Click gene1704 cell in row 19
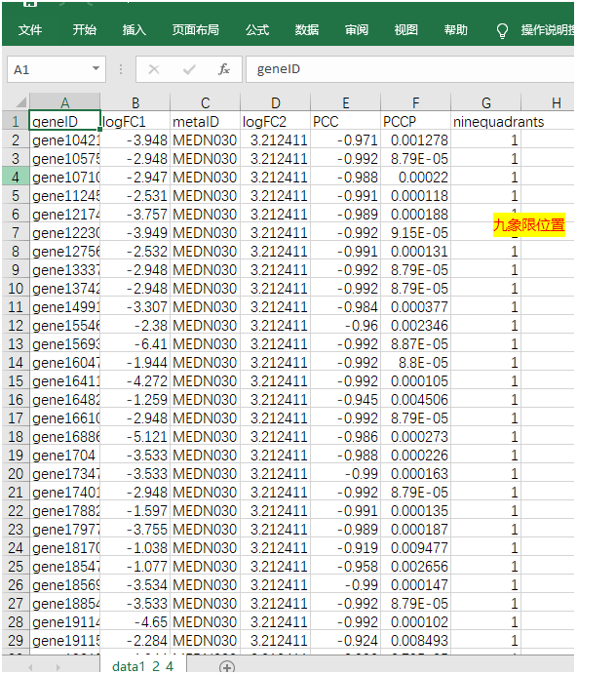The width and height of the screenshot is (616, 675). pyautogui.click(x=65, y=455)
